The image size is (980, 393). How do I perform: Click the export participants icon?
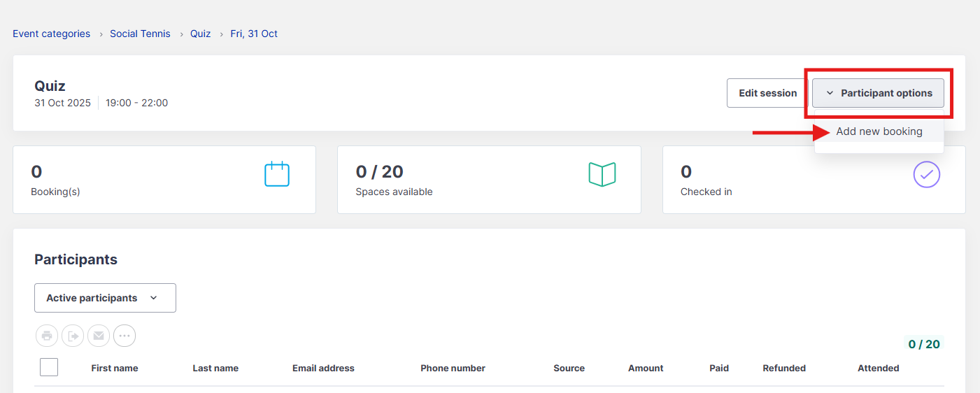coord(73,336)
